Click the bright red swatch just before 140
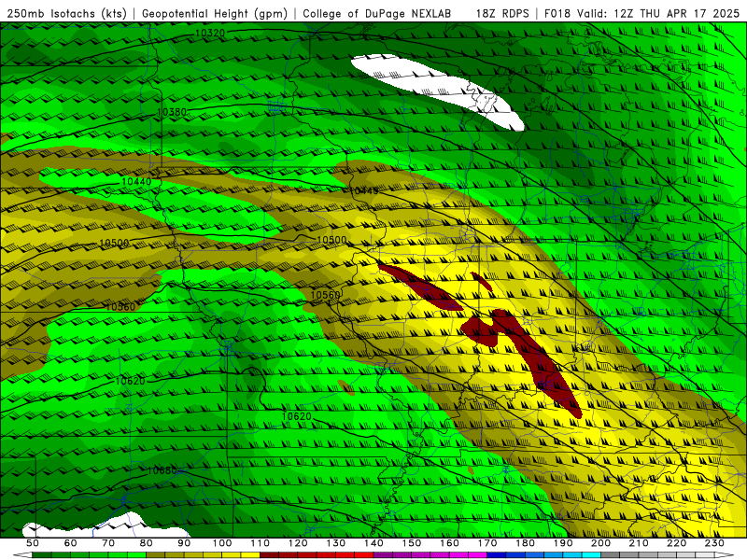 tap(364, 555)
